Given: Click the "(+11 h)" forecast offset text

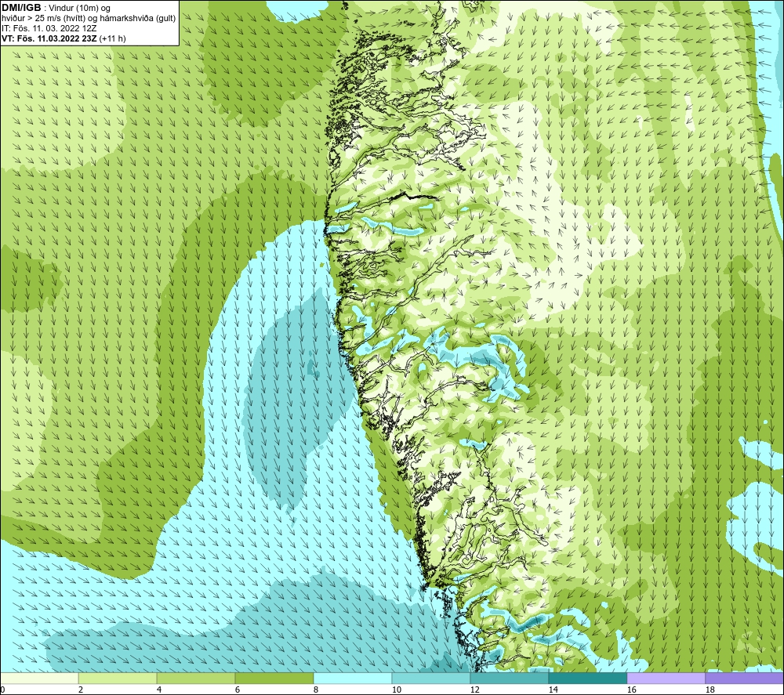Looking at the screenshot, I should [112, 38].
